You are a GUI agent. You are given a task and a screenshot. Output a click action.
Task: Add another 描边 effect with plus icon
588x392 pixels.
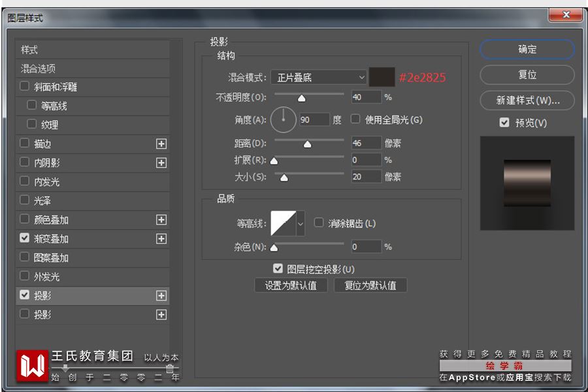click(161, 144)
